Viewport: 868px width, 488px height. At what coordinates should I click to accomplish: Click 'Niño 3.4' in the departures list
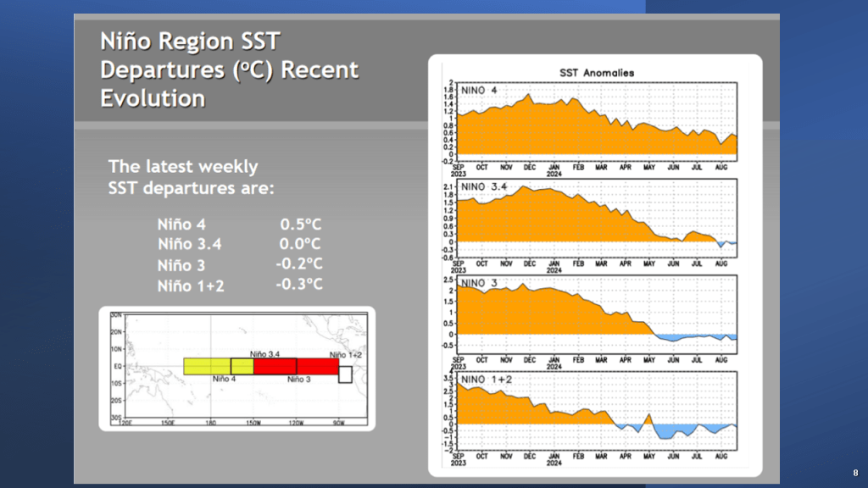click(x=191, y=245)
